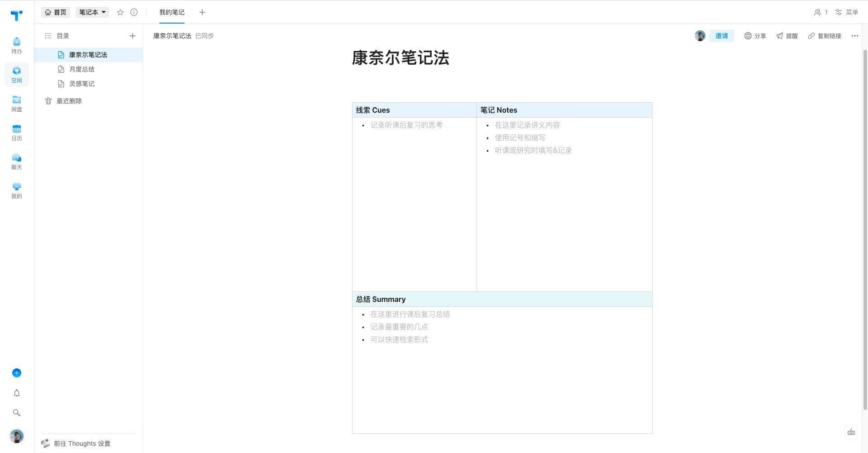Collapse the 目录 directory panel
Screen dimensions: 868x453
pos(48,36)
